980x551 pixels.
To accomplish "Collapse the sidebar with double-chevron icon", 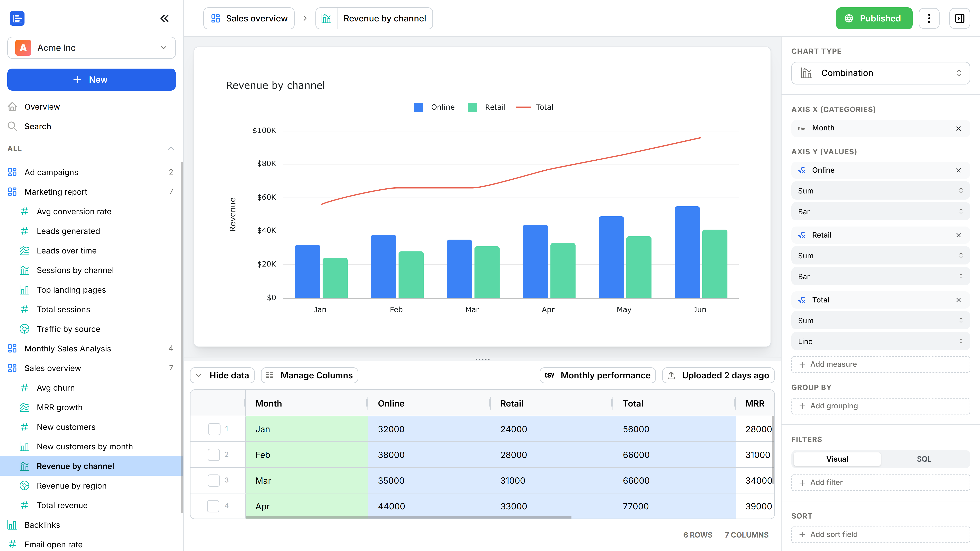I will pyautogui.click(x=164, y=18).
